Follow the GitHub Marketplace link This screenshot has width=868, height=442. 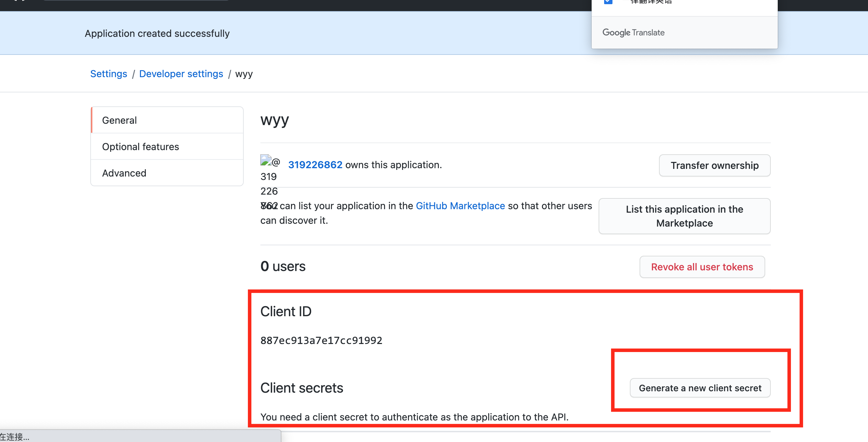(460, 206)
